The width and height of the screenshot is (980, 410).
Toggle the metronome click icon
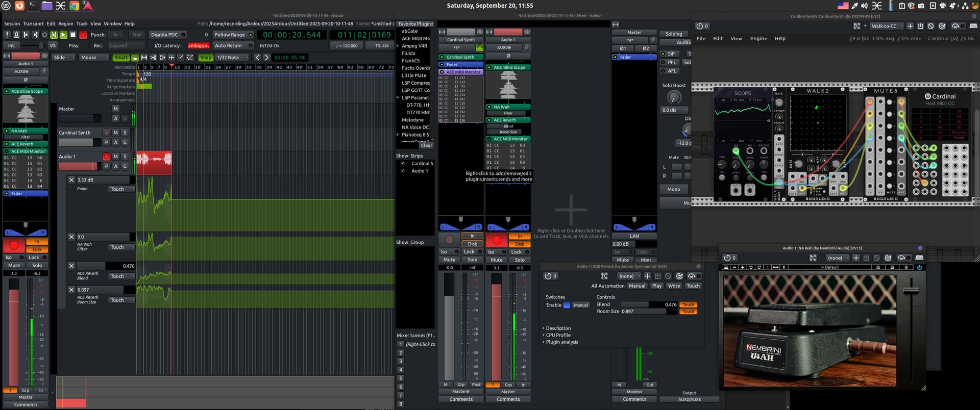pyautogui.click(x=16, y=35)
